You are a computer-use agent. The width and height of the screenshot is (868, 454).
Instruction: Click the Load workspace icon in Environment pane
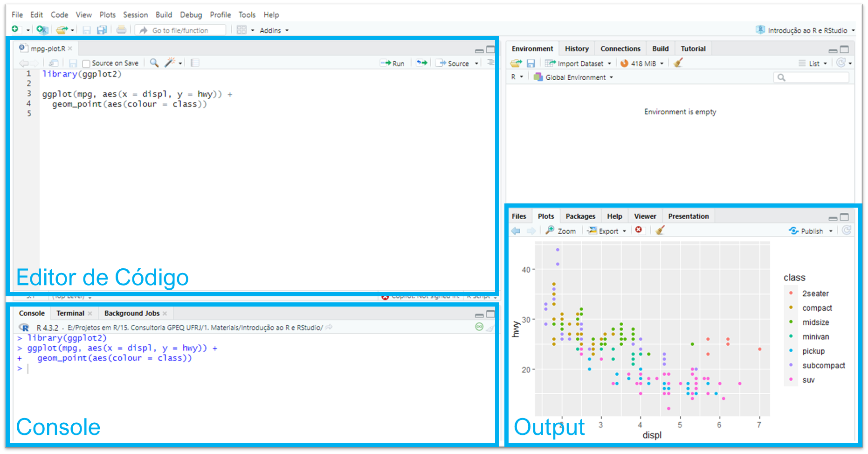pos(516,63)
